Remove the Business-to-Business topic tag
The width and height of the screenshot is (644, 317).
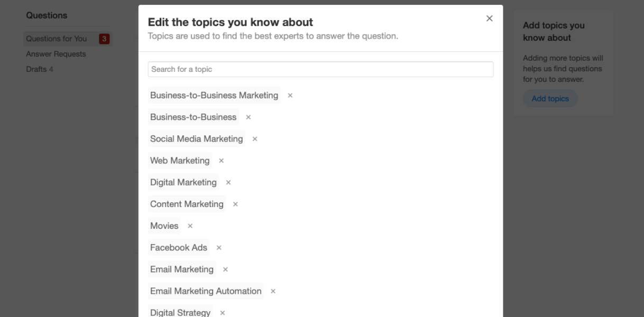[x=249, y=117]
